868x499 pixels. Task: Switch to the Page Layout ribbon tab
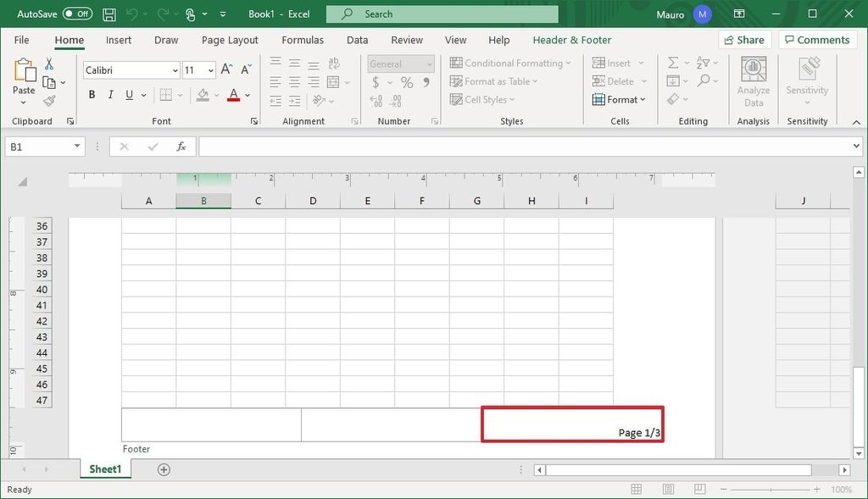point(229,40)
